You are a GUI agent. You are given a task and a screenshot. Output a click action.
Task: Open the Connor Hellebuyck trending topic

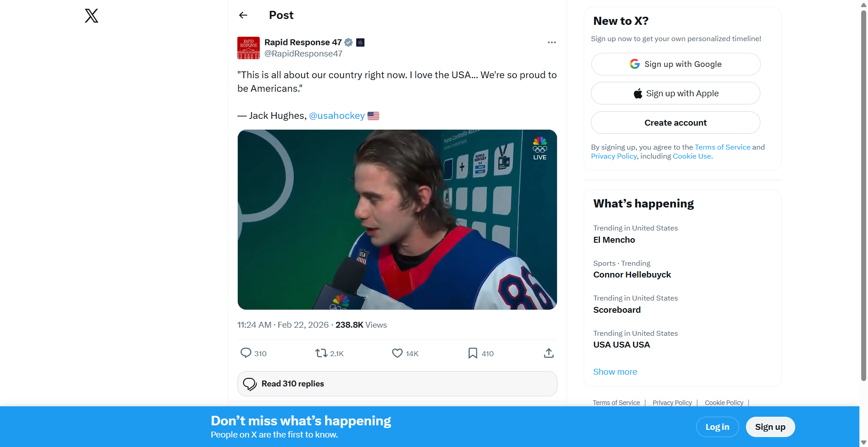click(632, 275)
